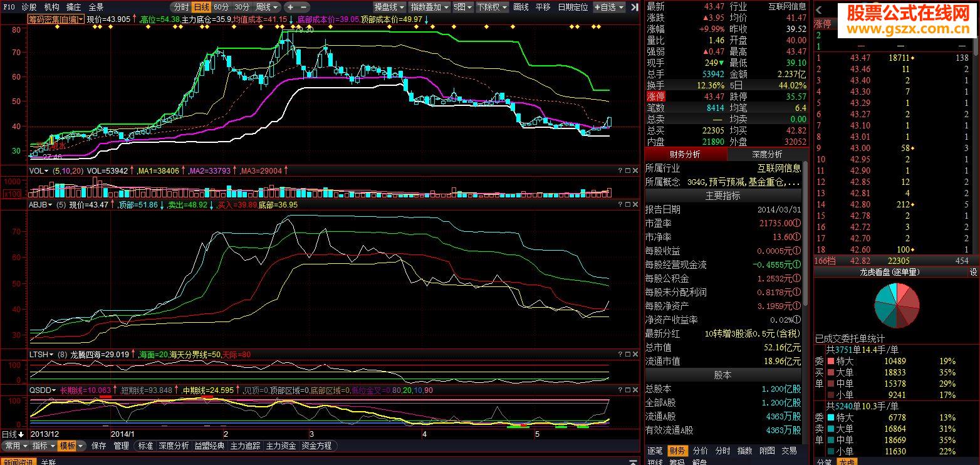Click the help question mark on ABJB panel
The width and height of the screenshot is (980, 465).
pos(620,205)
